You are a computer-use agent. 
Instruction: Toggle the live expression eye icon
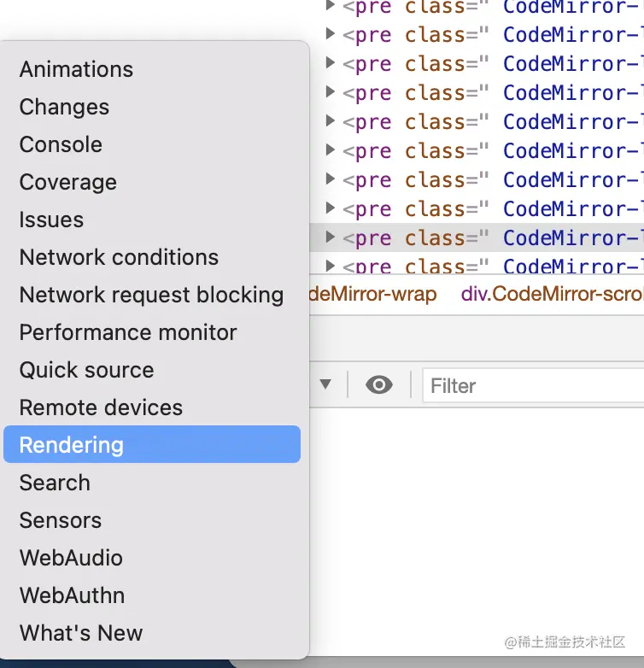point(378,385)
